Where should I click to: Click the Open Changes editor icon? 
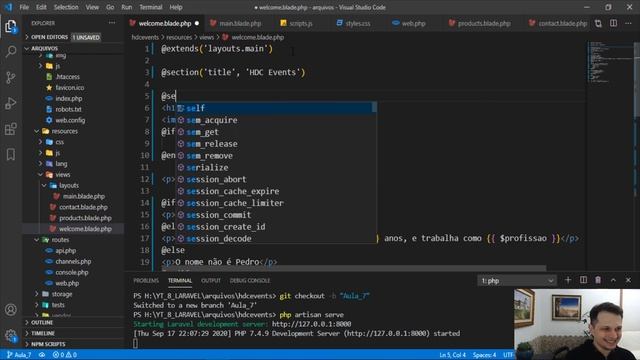point(598,24)
